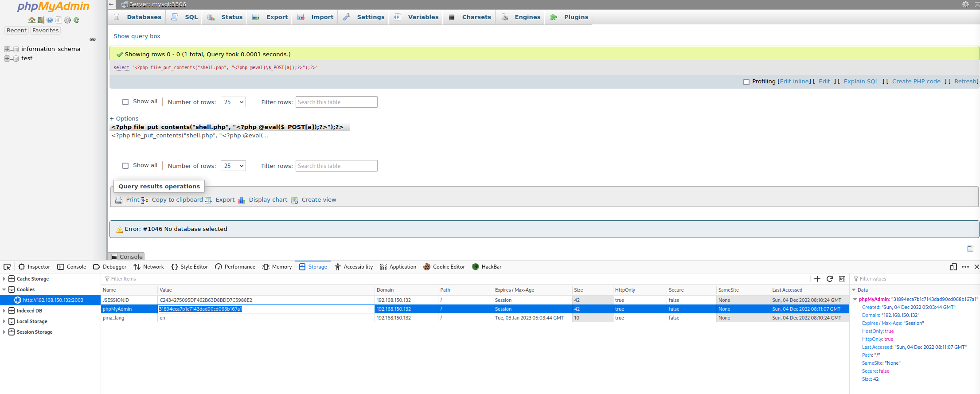Image resolution: width=980 pixels, height=394 pixels.
Task: Activate the DevTools element picker
Action: click(7, 267)
